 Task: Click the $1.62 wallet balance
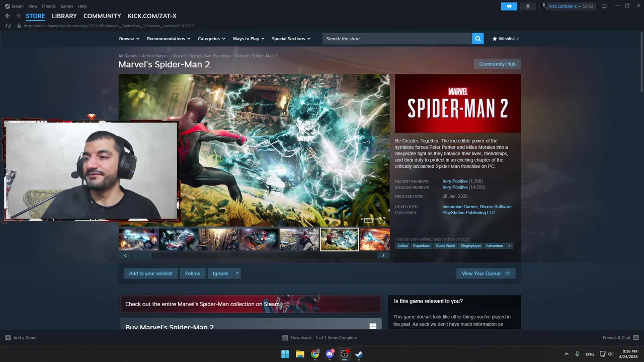coord(588,6)
